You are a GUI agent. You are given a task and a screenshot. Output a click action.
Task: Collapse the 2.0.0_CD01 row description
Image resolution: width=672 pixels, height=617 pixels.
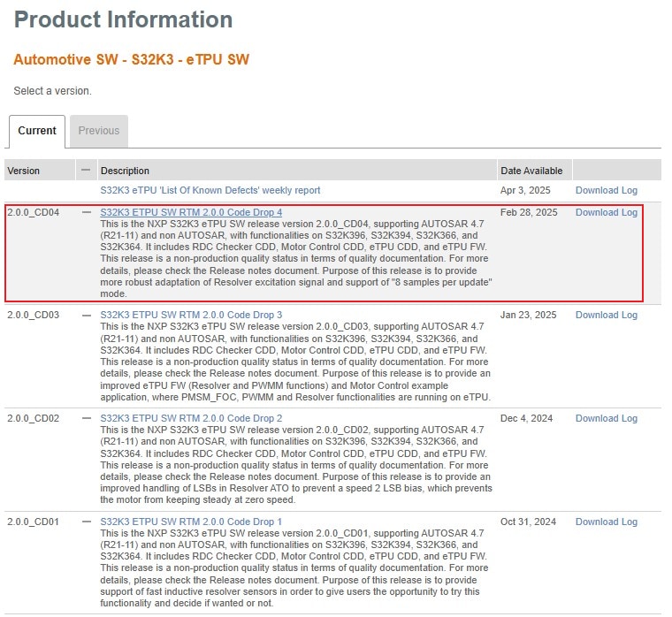pyautogui.click(x=86, y=522)
